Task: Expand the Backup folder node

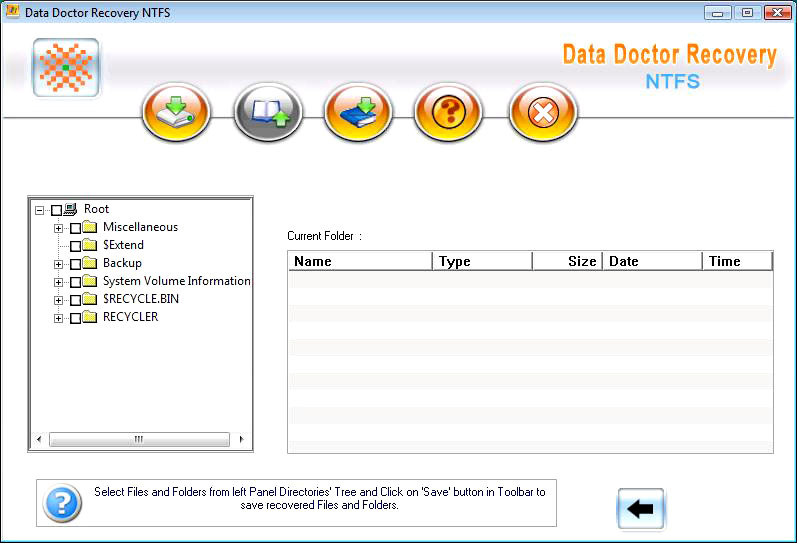Action: pyautogui.click(x=58, y=264)
